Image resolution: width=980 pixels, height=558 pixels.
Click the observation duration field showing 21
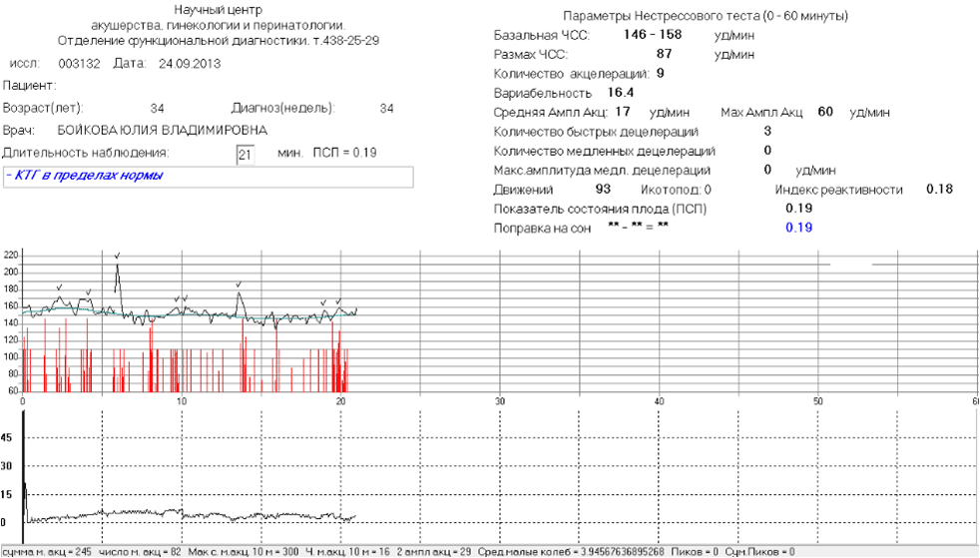pos(245,154)
